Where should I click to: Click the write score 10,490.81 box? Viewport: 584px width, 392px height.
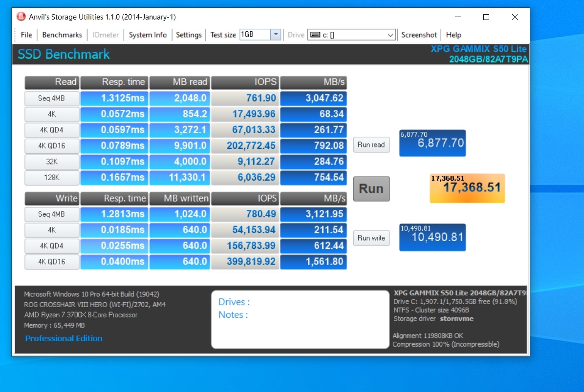pos(433,237)
